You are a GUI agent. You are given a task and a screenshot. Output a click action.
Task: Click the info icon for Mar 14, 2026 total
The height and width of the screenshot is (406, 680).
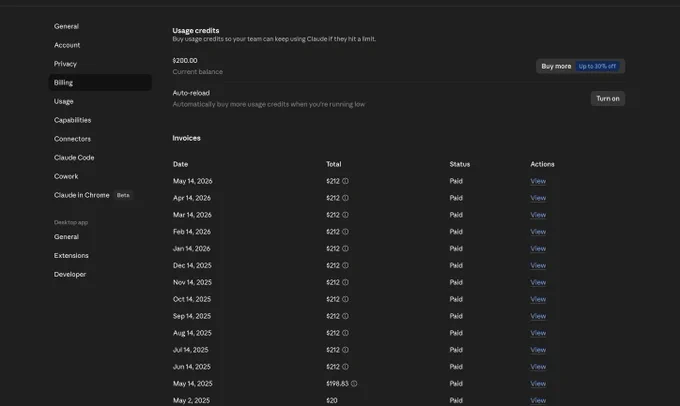pyautogui.click(x=345, y=215)
